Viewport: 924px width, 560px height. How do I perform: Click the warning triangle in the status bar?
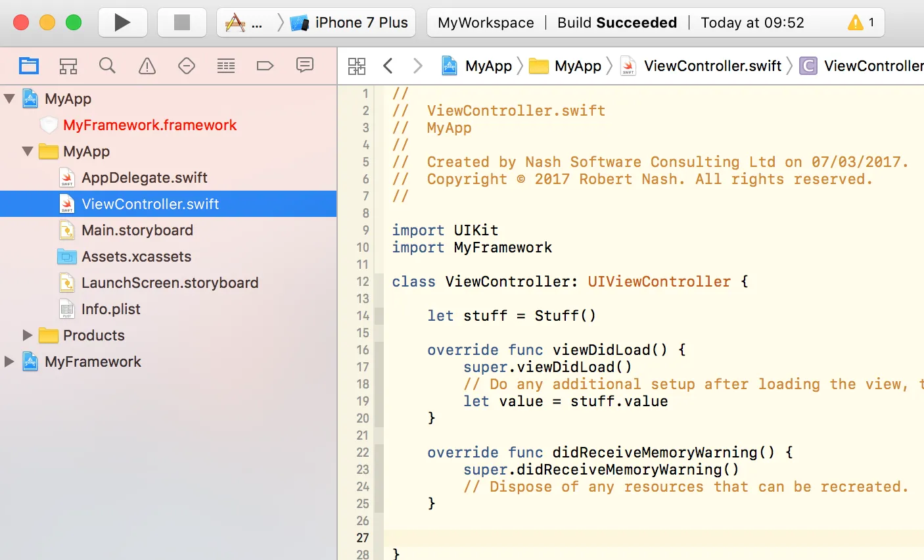(856, 23)
